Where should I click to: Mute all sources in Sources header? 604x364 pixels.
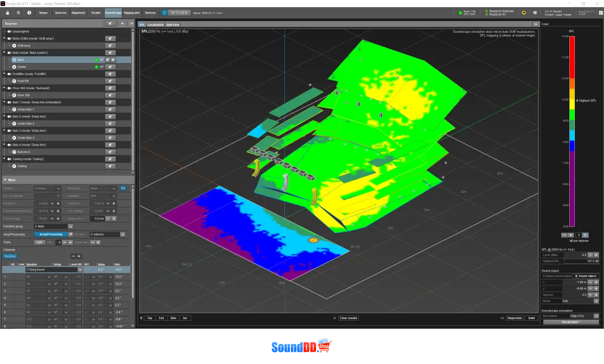(x=110, y=24)
